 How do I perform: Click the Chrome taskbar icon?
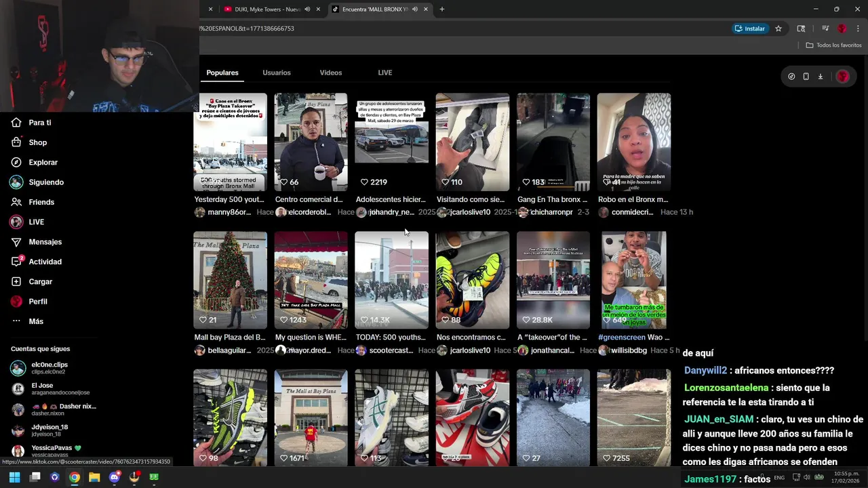[x=75, y=477]
